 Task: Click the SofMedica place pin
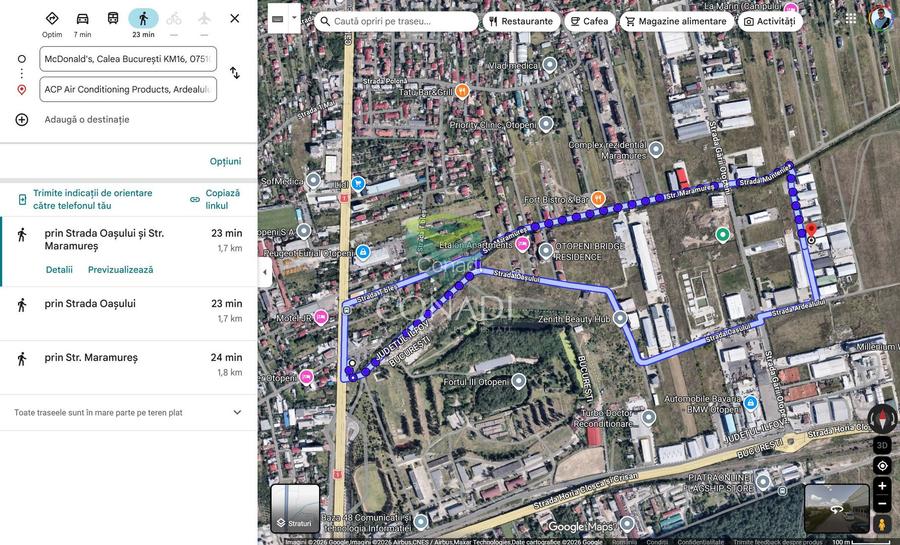tap(313, 180)
